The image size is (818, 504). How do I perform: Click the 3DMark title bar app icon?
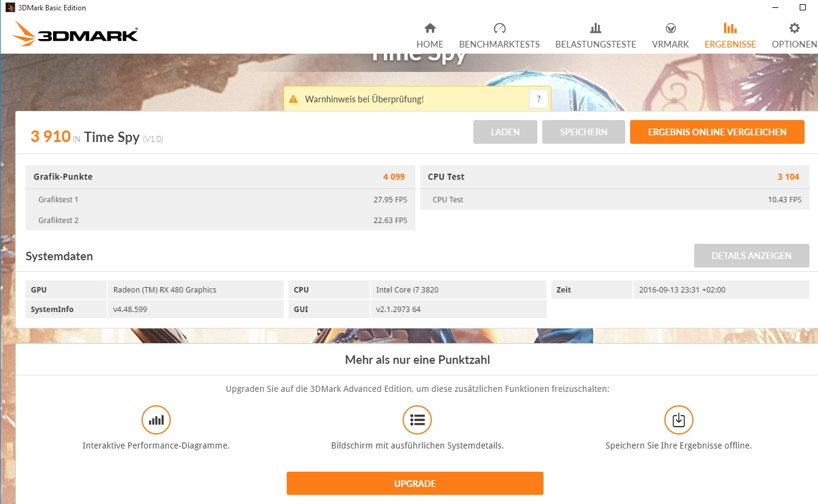point(9,8)
